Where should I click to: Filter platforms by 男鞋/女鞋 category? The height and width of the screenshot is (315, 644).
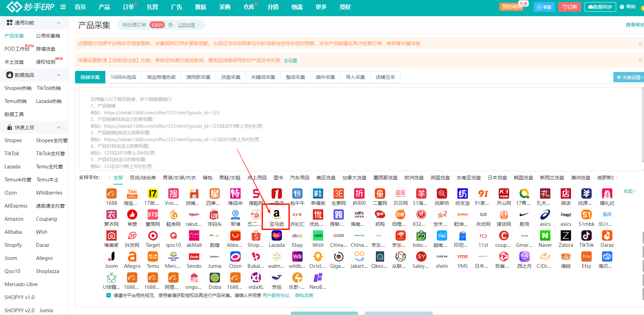[230, 178]
